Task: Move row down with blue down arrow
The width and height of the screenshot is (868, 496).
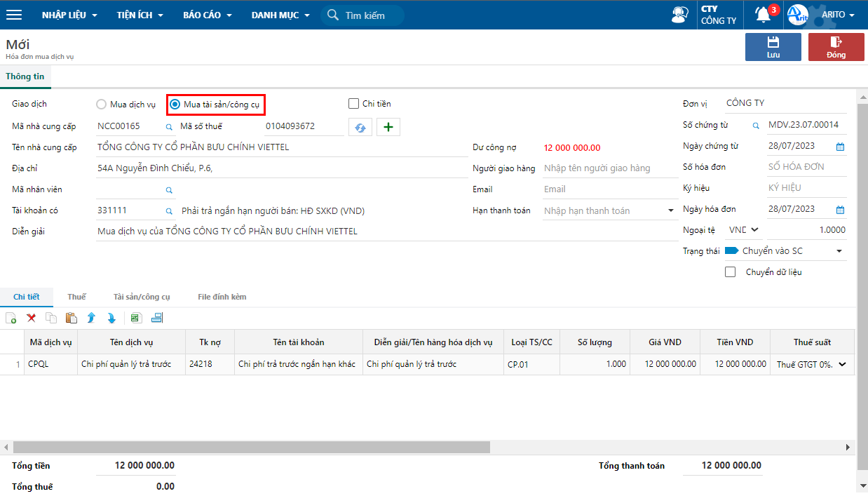Action: tap(111, 318)
